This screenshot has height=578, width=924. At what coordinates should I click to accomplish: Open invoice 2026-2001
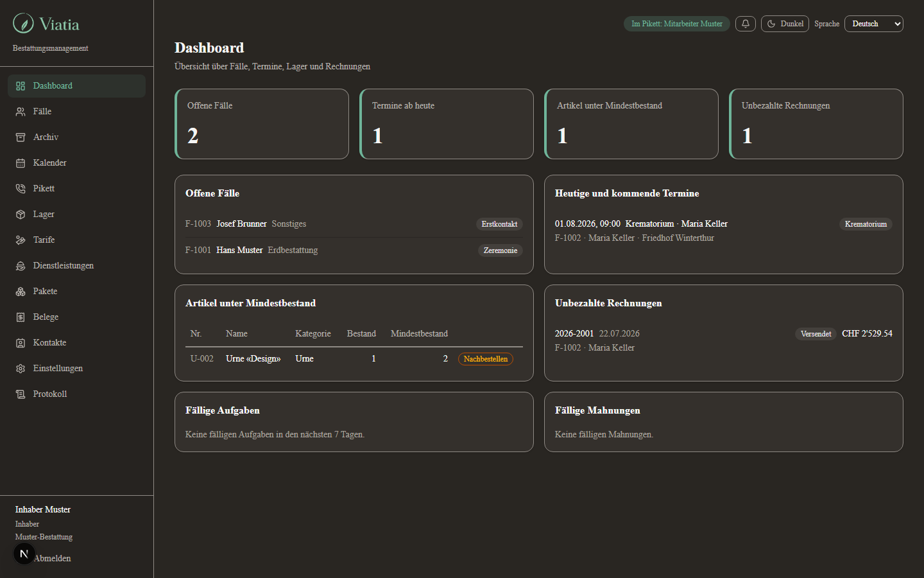(x=724, y=340)
